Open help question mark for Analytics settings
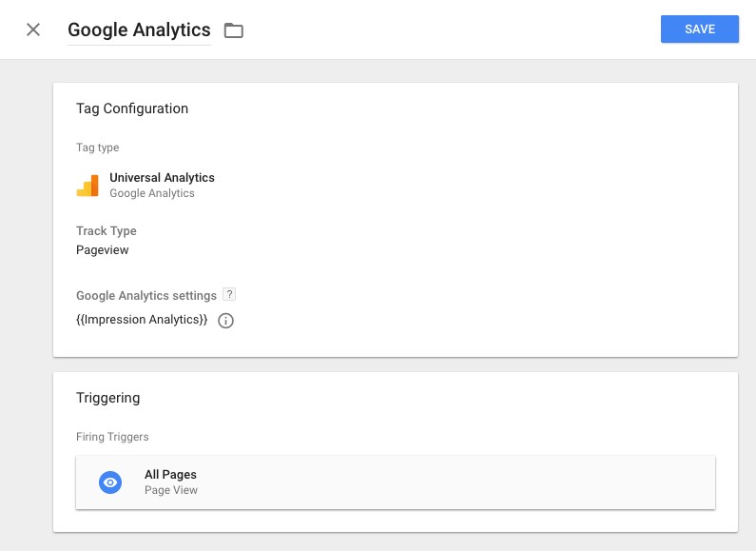 click(229, 294)
